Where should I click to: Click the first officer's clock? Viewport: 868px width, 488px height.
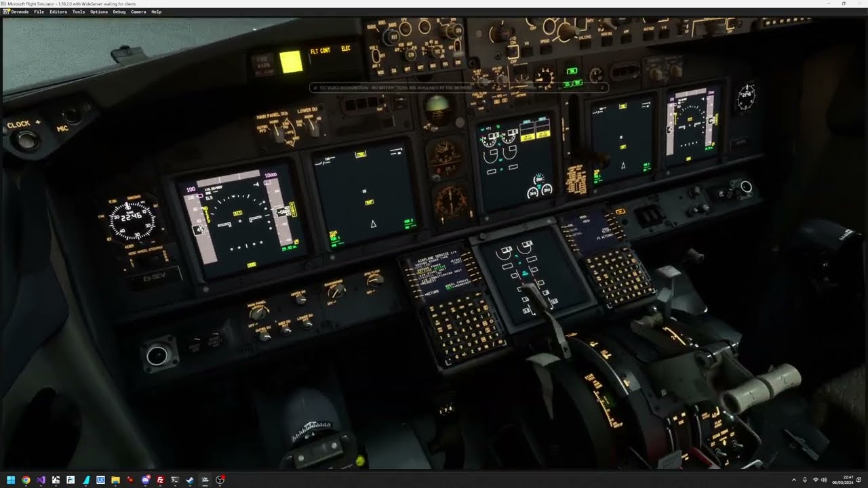click(747, 97)
